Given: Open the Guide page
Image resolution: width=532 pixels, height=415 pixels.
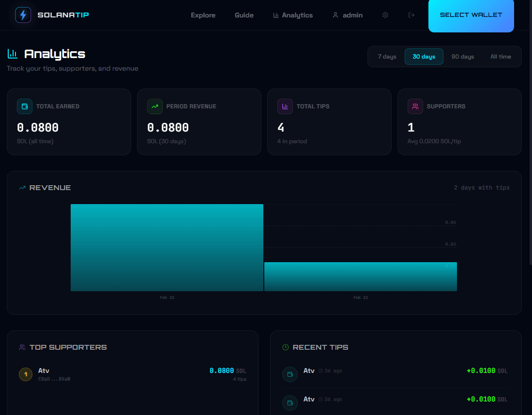Looking at the screenshot, I should click(x=244, y=15).
